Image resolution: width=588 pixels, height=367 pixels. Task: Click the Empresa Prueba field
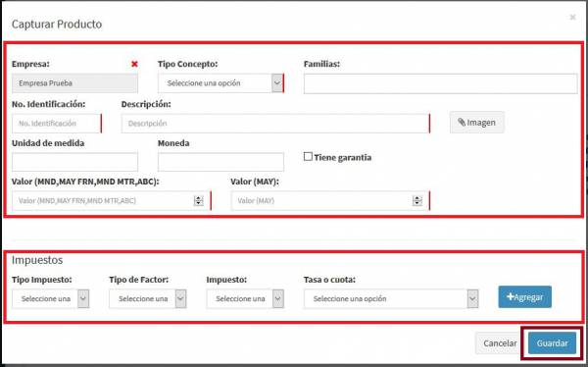coord(75,83)
